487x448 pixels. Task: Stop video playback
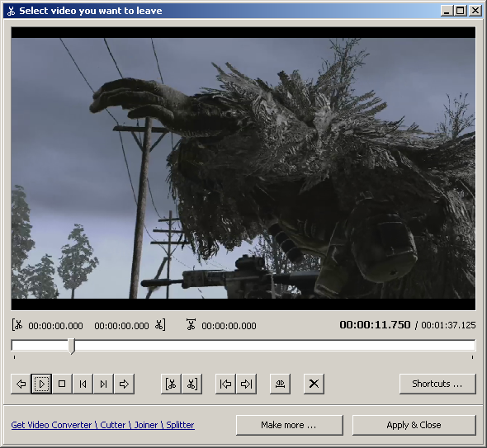(62, 384)
